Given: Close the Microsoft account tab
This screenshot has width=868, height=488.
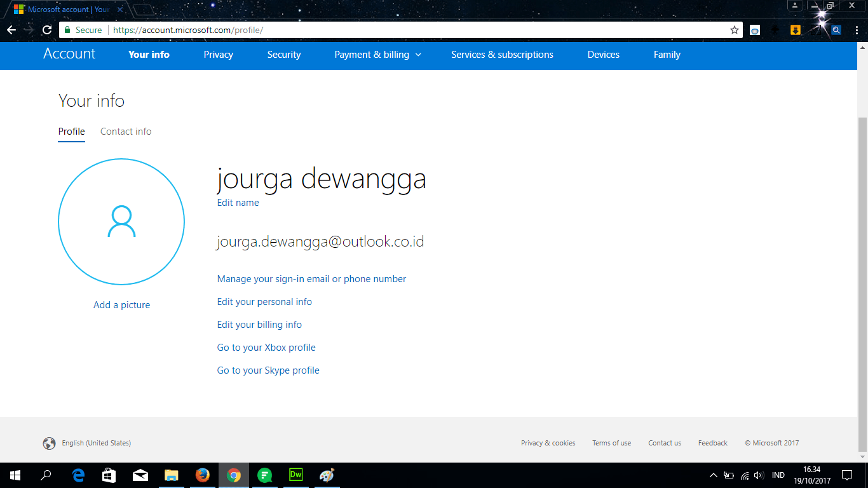Looking at the screenshot, I should tap(120, 10).
